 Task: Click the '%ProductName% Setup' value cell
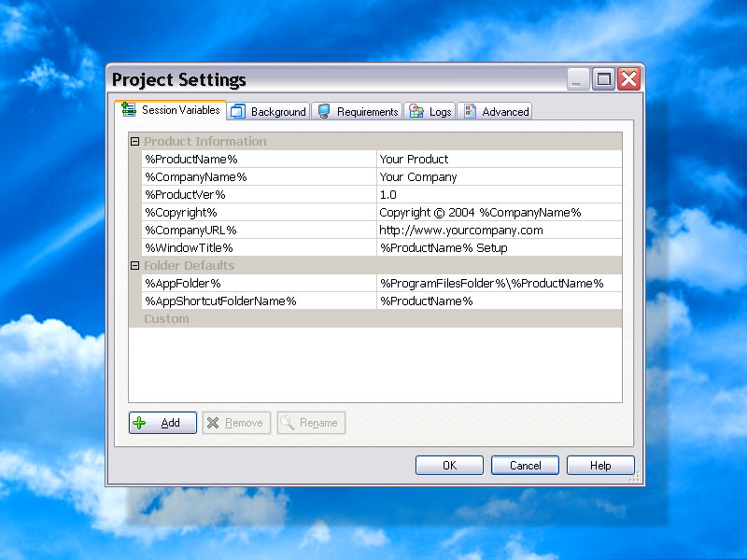(500, 247)
